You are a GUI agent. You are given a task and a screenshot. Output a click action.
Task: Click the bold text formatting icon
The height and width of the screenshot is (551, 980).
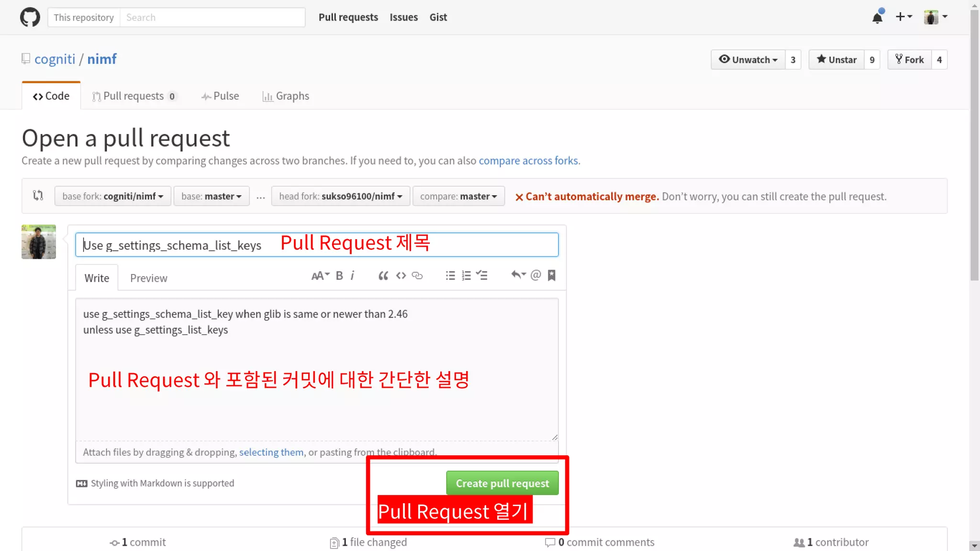pyautogui.click(x=339, y=275)
